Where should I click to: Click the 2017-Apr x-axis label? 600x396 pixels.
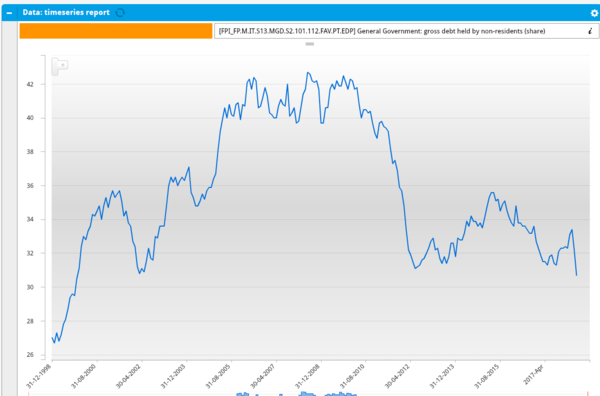(x=533, y=374)
